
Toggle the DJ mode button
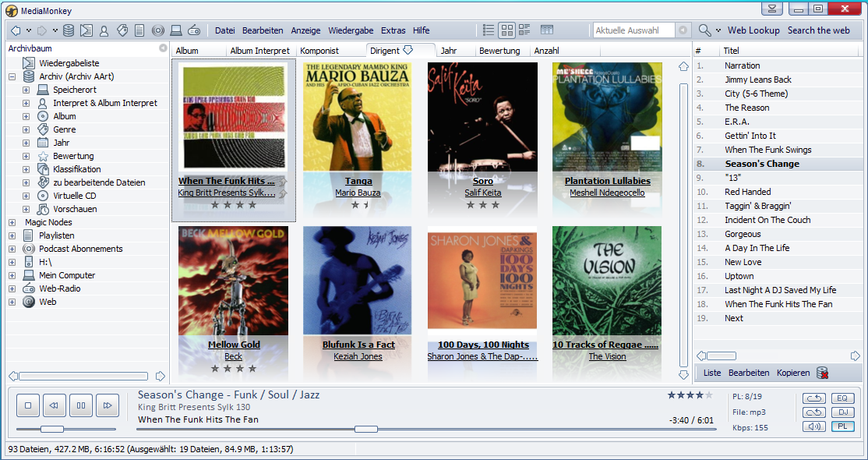842,412
